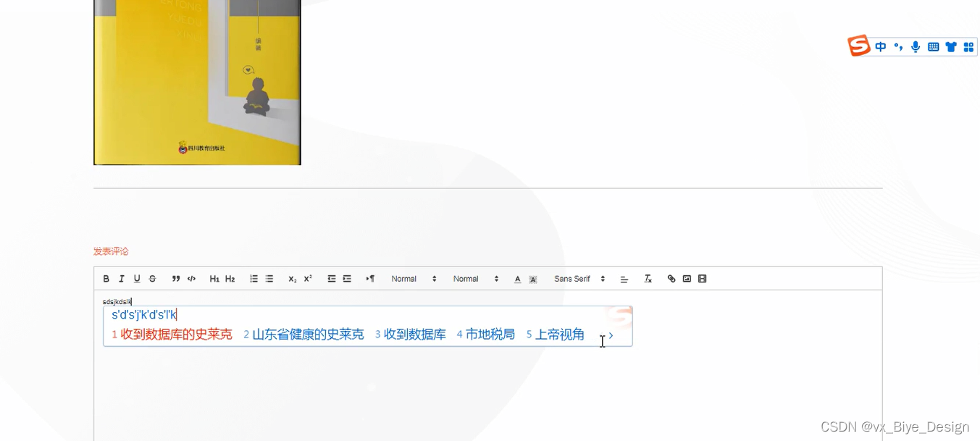
Task: Apply superscript formatting with the X² icon
Action: [x=308, y=279]
